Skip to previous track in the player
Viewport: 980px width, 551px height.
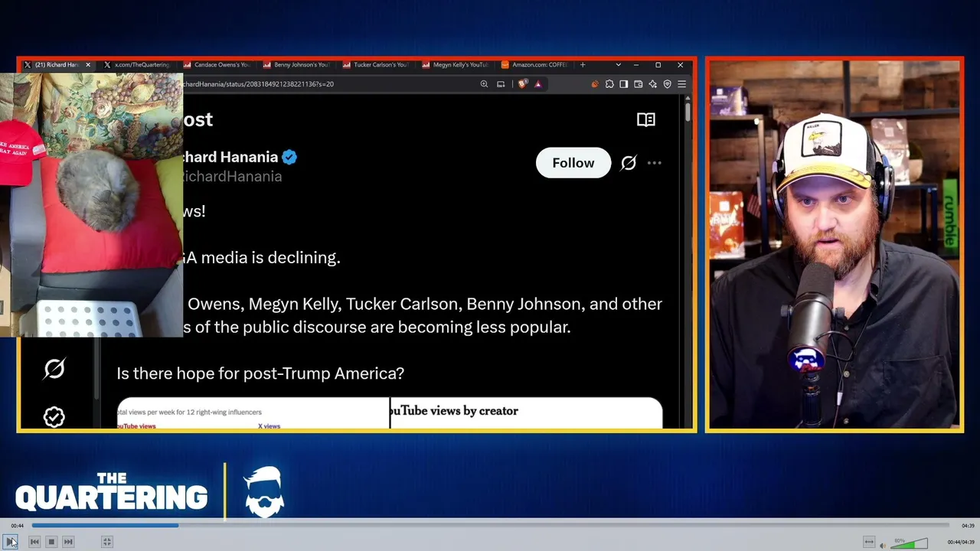tap(34, 542)
